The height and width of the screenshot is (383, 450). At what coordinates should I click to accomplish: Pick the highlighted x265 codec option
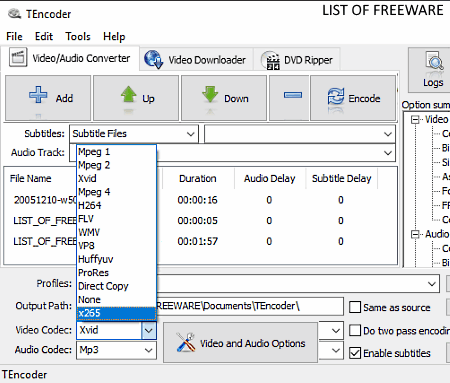(x=116, y=313)
